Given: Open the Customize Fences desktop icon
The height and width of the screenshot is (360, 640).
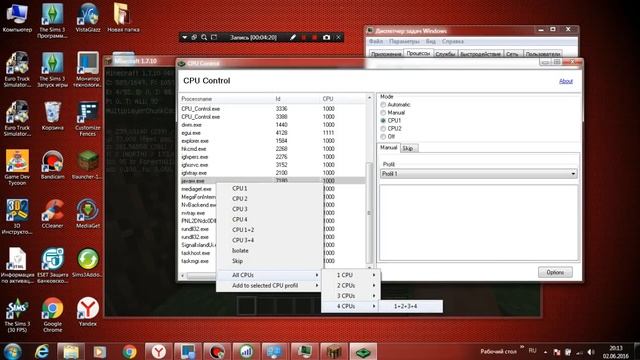Looking at the screenshot, I should coord(88,119).
